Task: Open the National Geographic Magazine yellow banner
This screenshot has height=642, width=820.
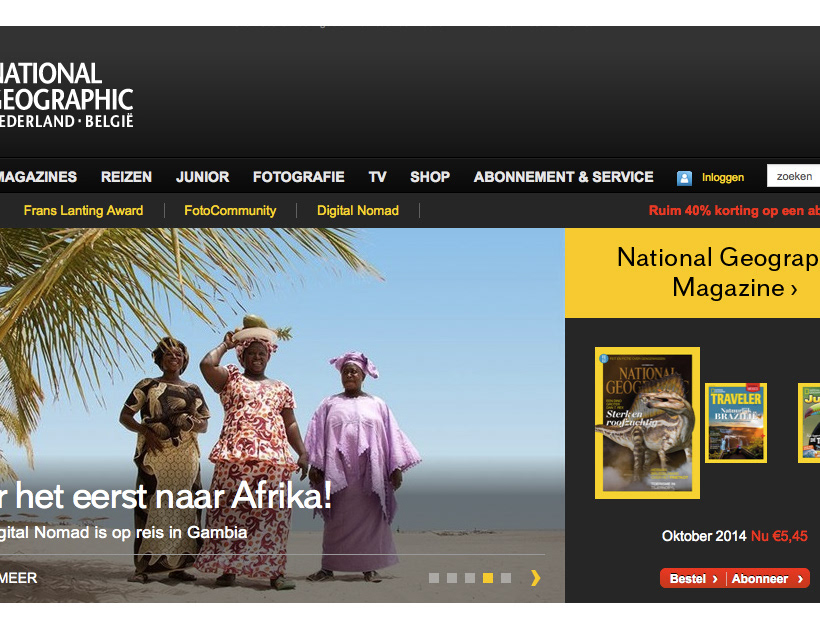Action: point(692,273)
